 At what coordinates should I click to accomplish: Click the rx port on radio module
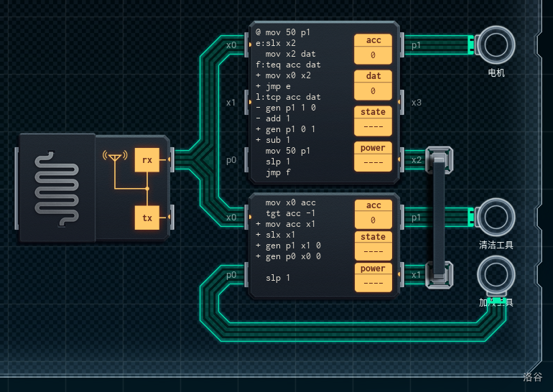(147, 160)
